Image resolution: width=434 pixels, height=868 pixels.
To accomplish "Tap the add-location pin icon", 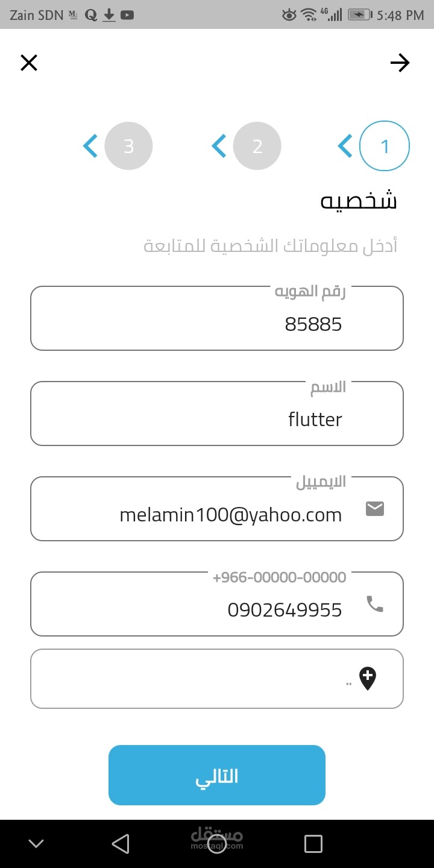I will coord(368,679).
